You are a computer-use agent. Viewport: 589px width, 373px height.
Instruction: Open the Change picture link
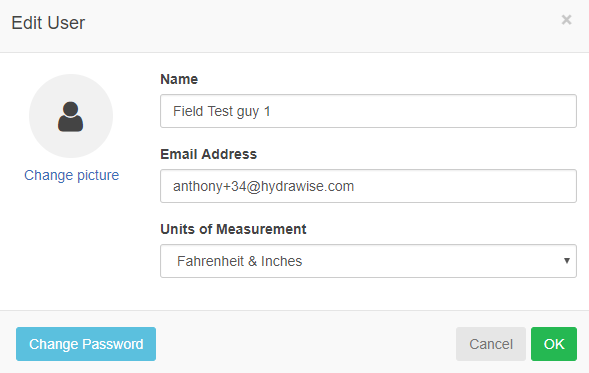(x=71, y=175)
